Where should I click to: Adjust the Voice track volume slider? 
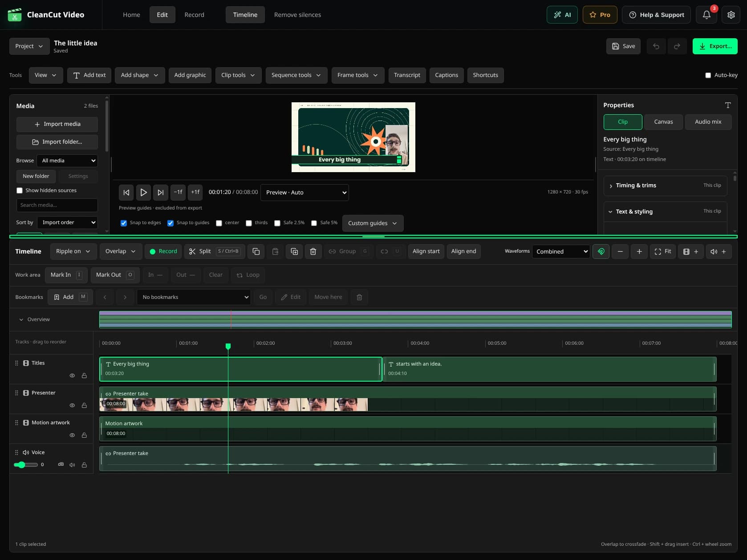(25, 465)
